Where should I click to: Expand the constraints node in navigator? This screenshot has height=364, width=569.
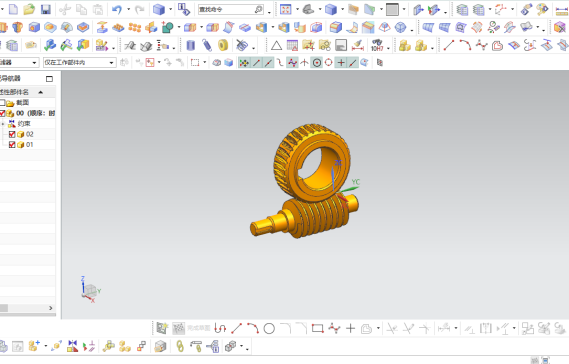pos(3,124)
